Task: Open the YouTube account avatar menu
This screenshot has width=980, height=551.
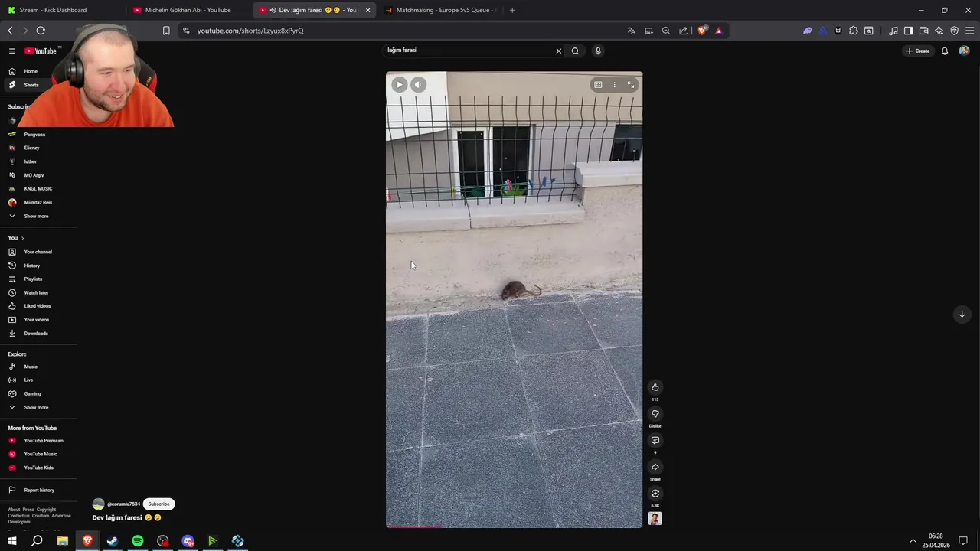Action: click(964, 51)
